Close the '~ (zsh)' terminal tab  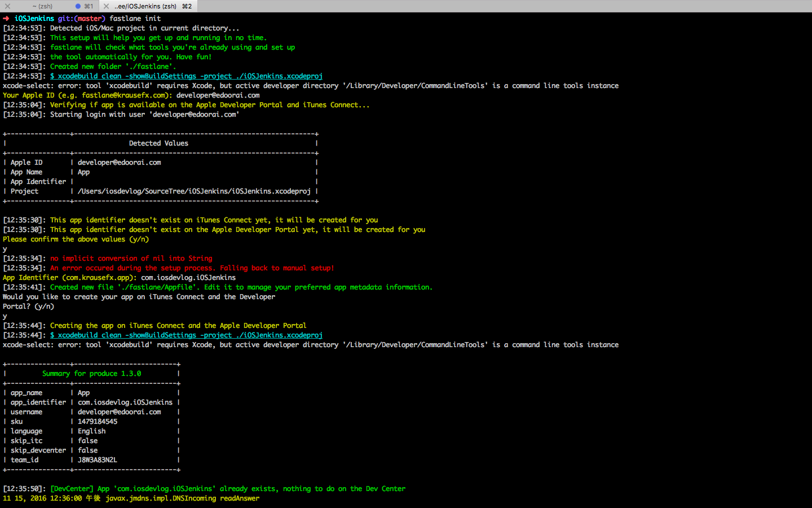8,6
